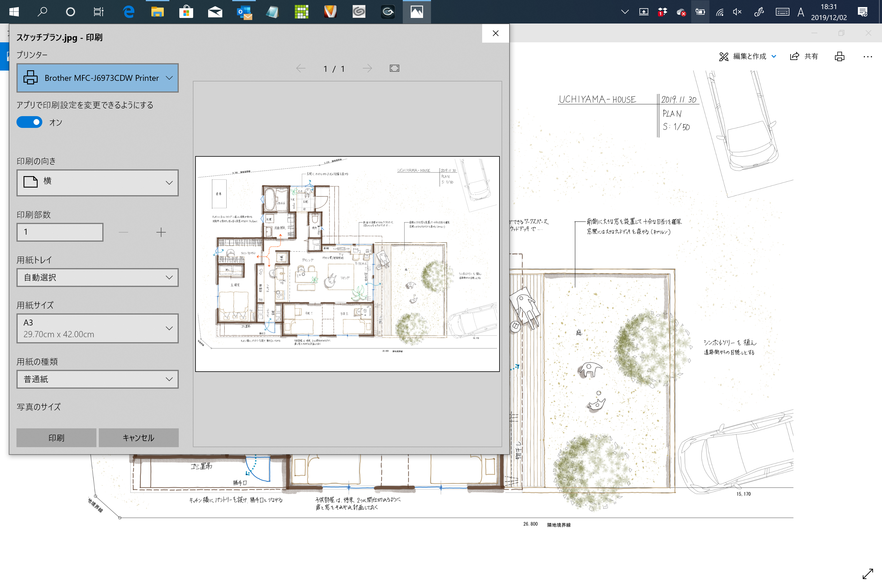
Task: Open paper type dropdown 普通紙
Action: point(98,379)
